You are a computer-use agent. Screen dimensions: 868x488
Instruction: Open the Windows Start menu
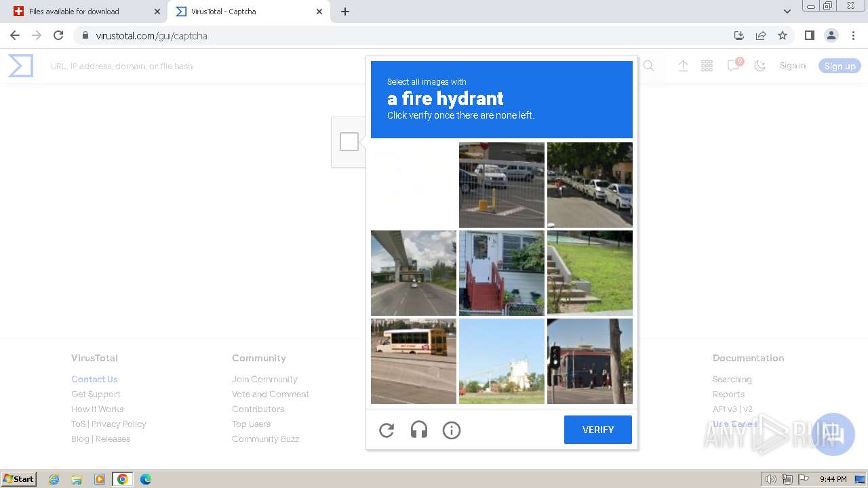click(19, 479)
